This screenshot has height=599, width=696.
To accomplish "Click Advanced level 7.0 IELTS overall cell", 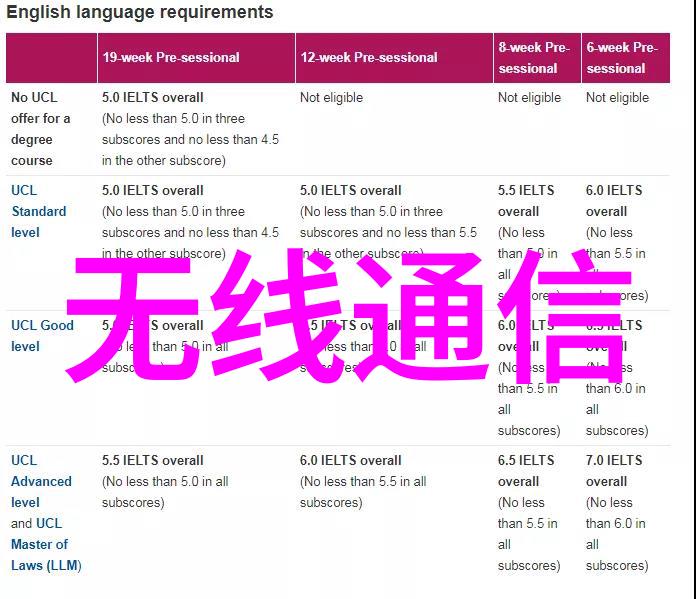I will click(x=614, y=471).
